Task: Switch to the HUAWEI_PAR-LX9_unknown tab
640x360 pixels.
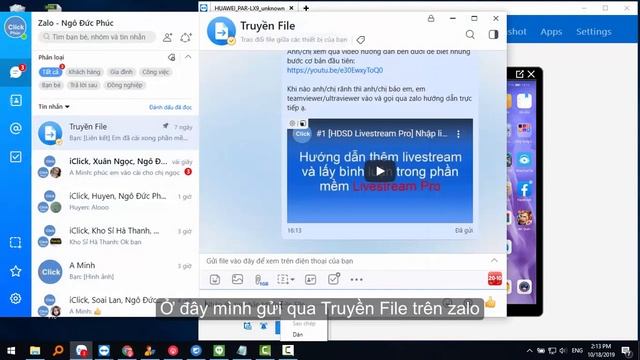Action: (x=249, y=8)
